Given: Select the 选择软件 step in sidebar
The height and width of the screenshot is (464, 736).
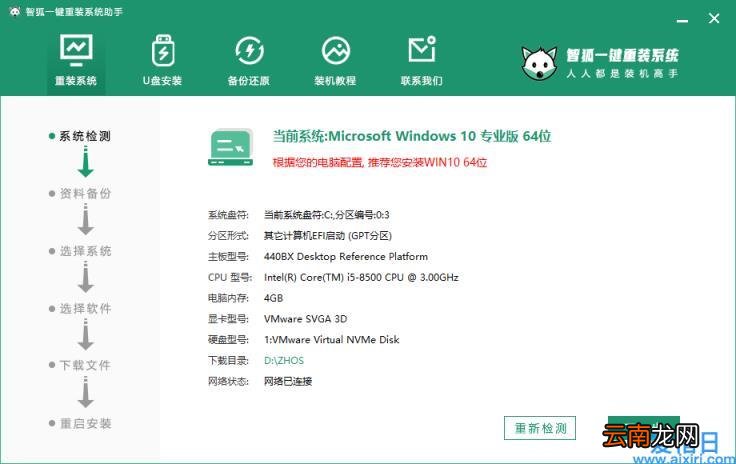Looking at the screenshot, I should pyautogui.click(x=80, y=308).
